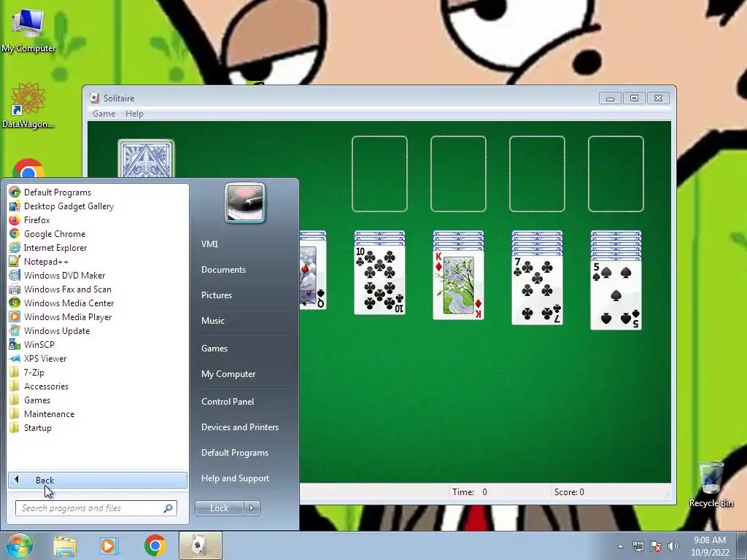Open the VM1 user folder
The width and height of the screenshot is (747, 560).
pyautogui.click(x=245, y=244)
